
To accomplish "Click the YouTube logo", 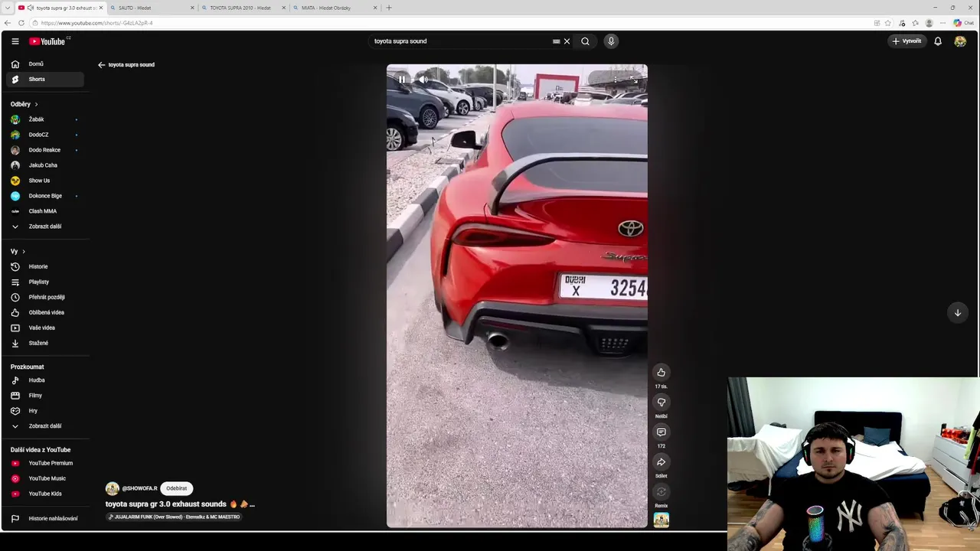I will 47,41.
